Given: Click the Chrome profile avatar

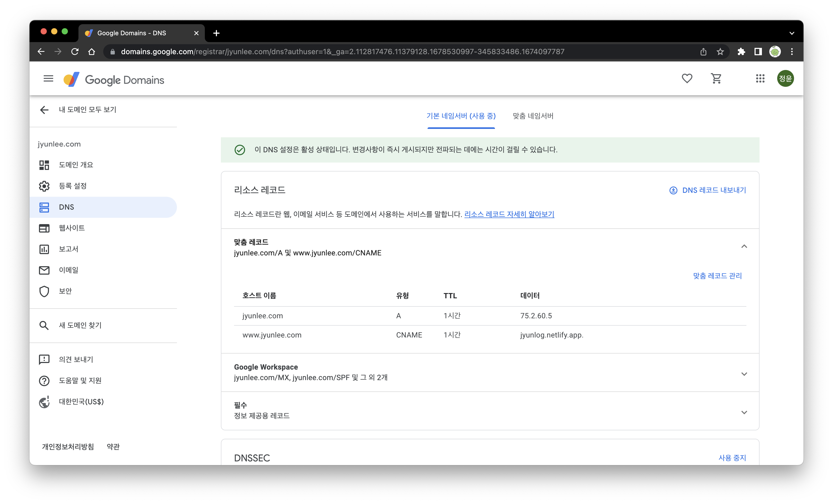Looking at the screenshot, I should pyautogui.click(x=775, y=52).
